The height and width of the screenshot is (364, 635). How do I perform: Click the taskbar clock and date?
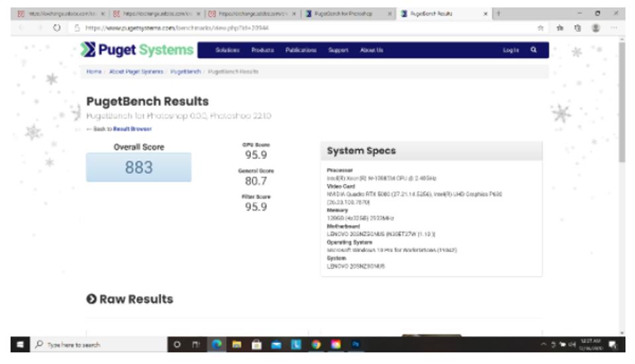pos(591,345)
